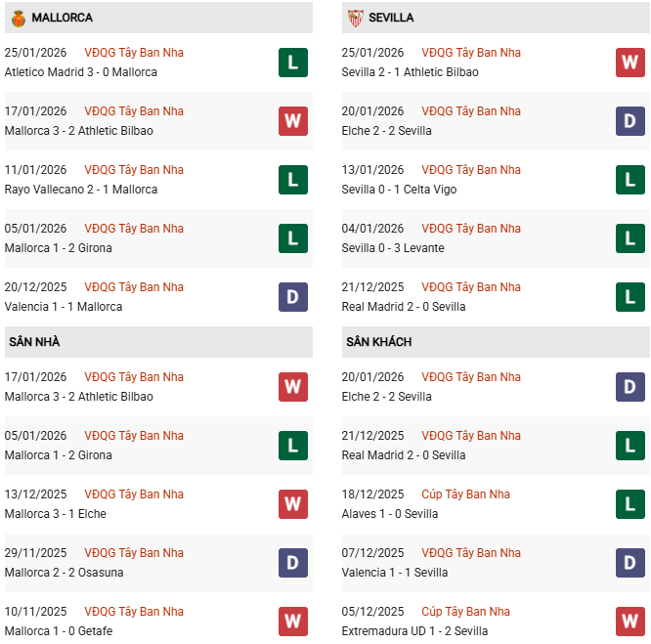Viewport: 651px width, 644px height.
Task: Select the SÂN KHÁCH away section header
Action: point(378,342)
